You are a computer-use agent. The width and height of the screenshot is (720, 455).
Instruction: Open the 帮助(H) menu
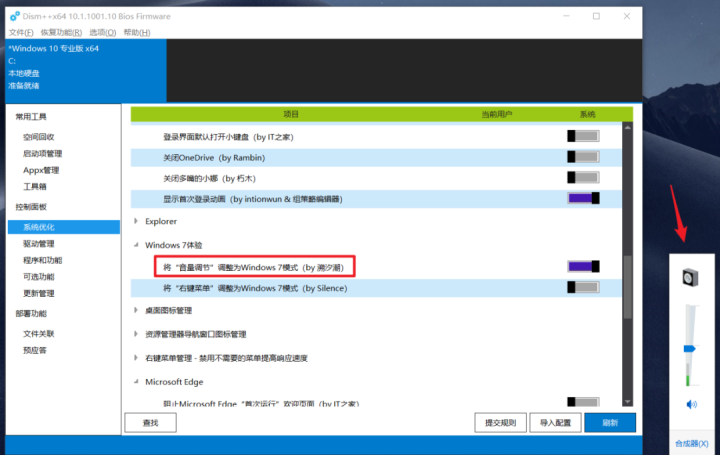(137, 32)
